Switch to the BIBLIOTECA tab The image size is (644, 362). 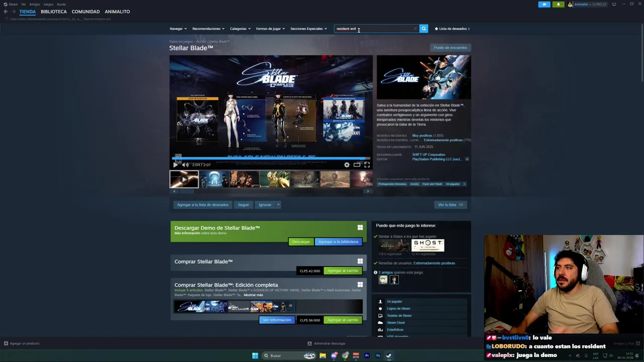tap(54, 12)
